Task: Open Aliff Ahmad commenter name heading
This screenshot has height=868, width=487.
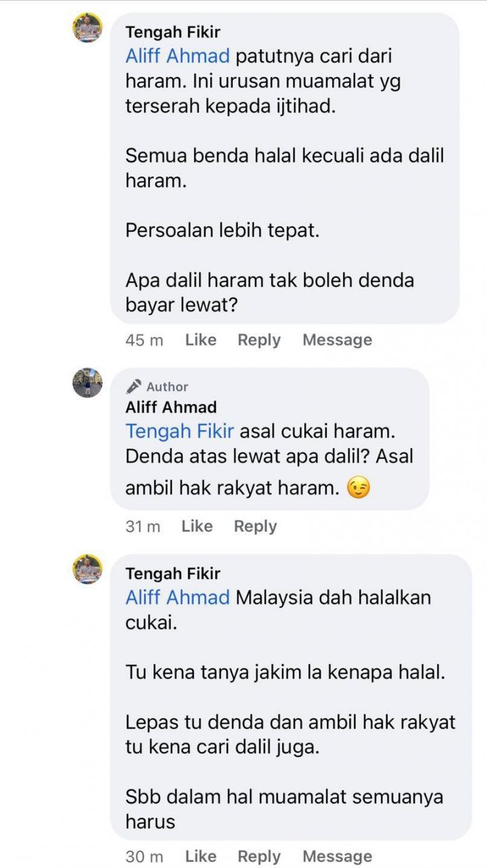Action: pyautogui.click(x=171, y=407)
